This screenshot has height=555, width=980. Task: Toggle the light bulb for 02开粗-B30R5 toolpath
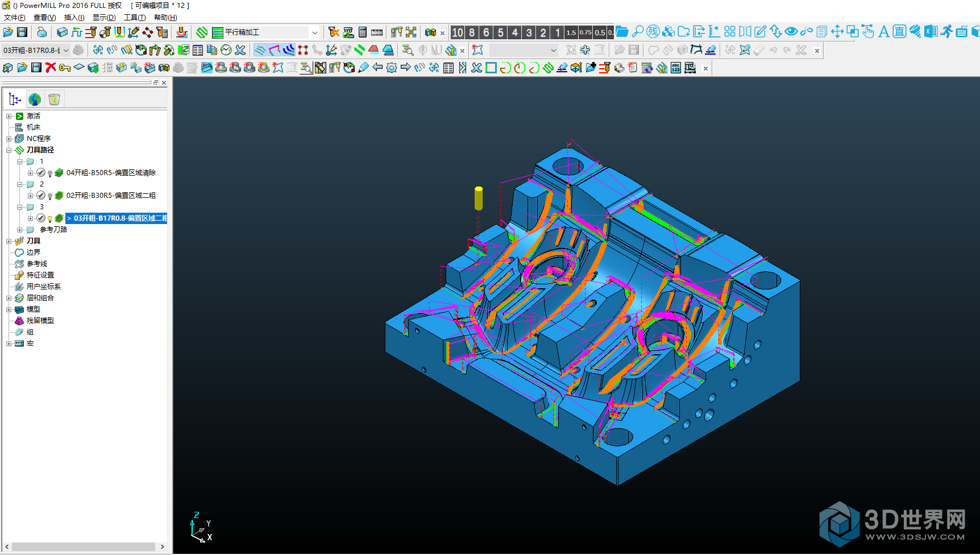[50, 196]
